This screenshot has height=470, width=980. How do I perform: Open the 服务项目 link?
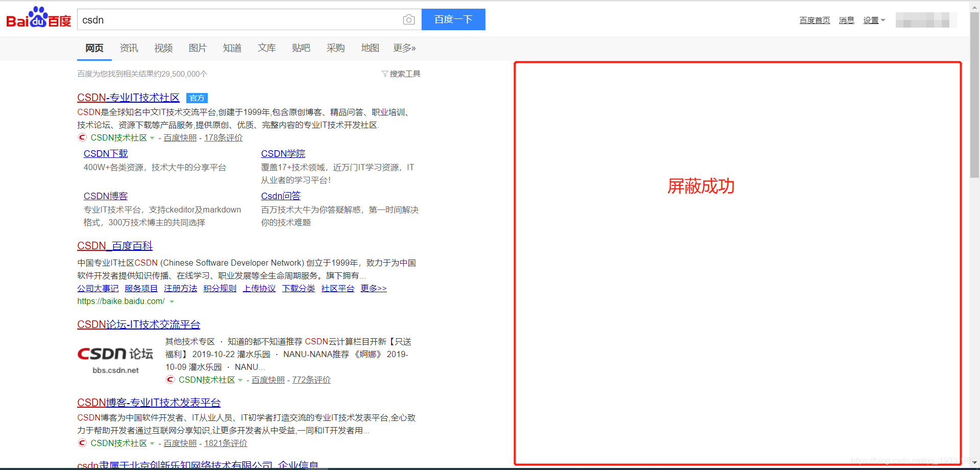coord(141,289)
